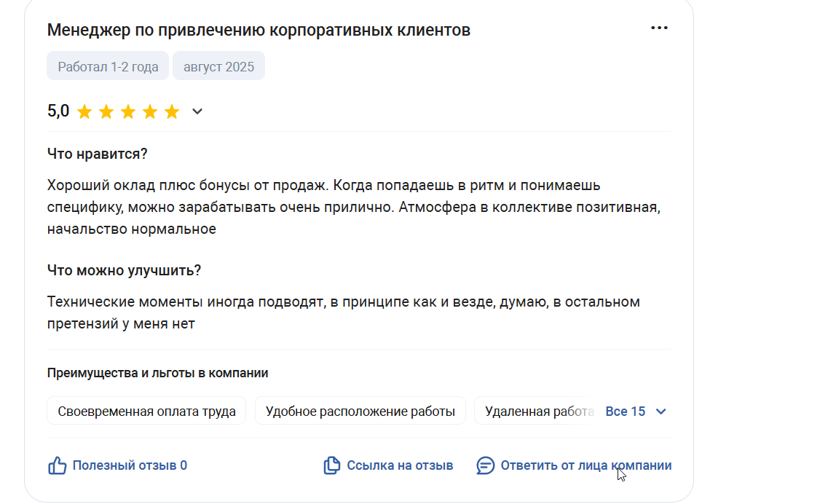This screenshot has width=828, height=504.
Task: Select Своевременная оплата труда tag
Action: (x=146, y=411)
